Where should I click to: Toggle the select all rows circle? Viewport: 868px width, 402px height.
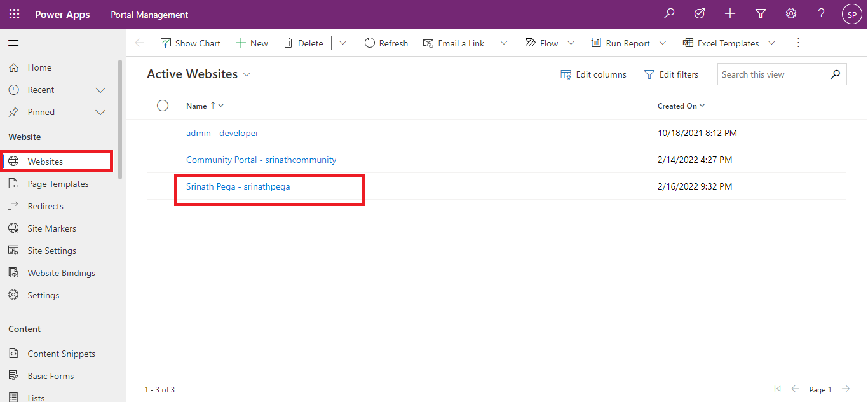coord(163,106)
